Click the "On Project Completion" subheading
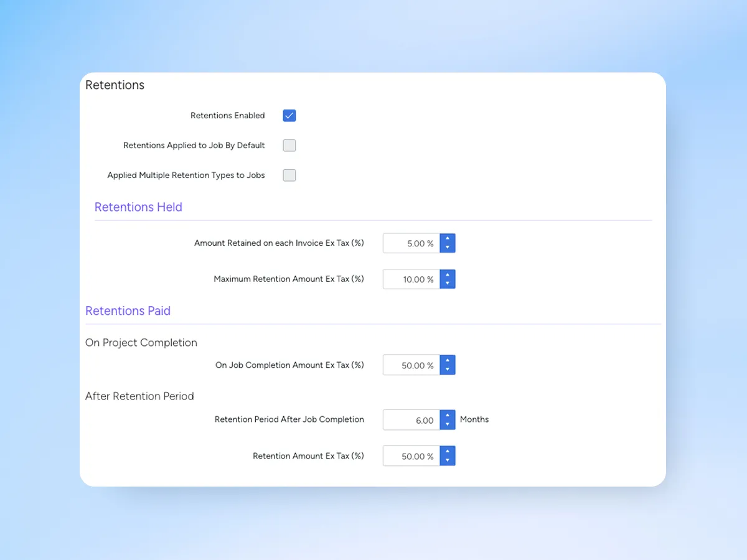 [x=141, y=343]
